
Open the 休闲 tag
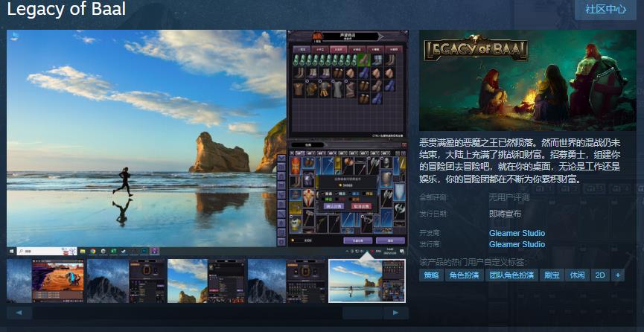coord(577,275)
